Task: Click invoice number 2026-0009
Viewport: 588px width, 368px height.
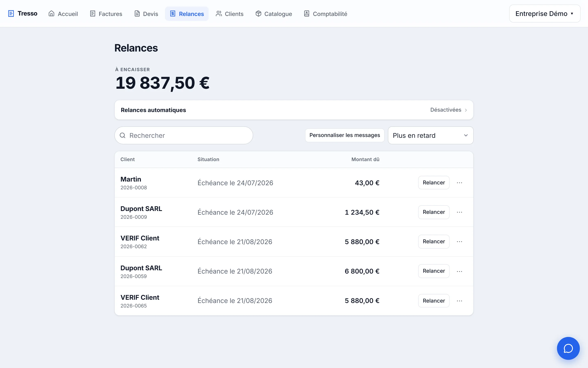Action: coord(134,217)
